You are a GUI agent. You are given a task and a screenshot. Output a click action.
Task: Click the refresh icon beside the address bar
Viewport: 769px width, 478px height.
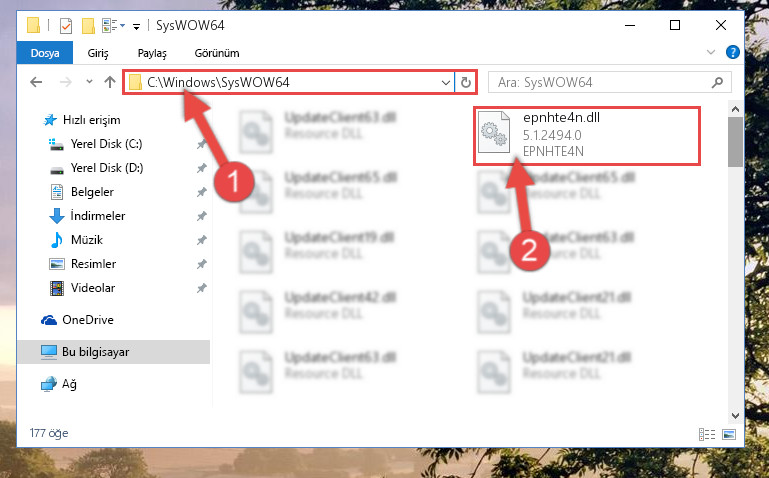coord(465,82)
